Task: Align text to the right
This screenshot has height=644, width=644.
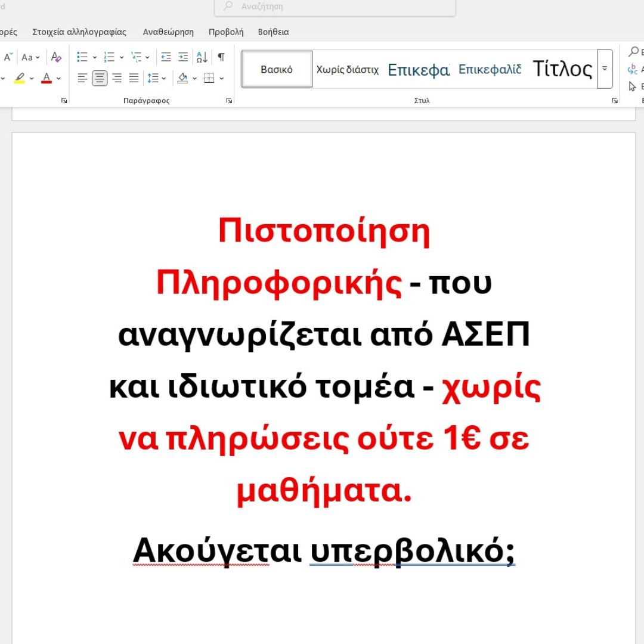Action: (x=117, y=78)
